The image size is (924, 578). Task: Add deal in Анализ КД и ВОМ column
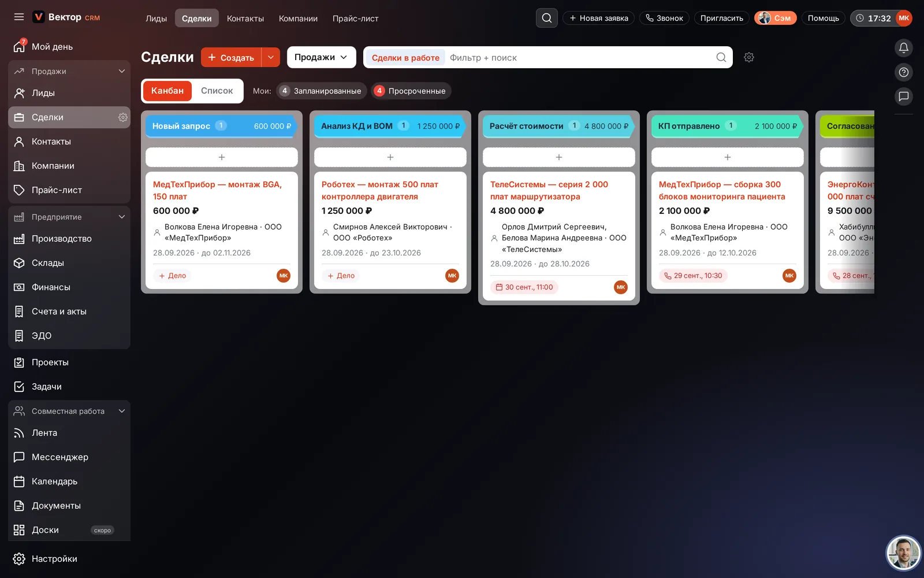[x=390, y=157]
